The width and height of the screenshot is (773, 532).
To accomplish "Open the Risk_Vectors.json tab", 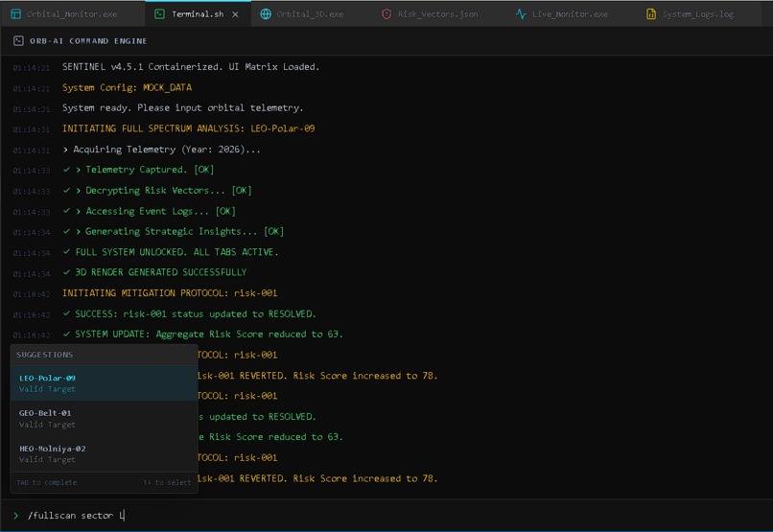I will click(x=431, y=14).
